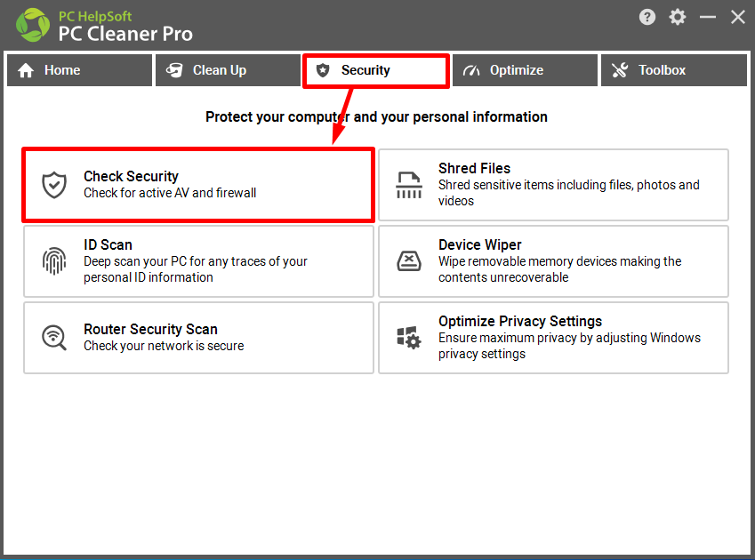This screenshot has height=560, width=755.
Task: Click the Device Wiper drive icon
Action: (x=409, y=261)
